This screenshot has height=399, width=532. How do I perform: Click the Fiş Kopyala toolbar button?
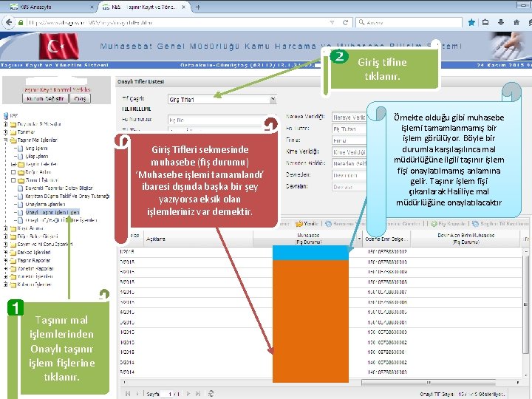click(x=449, y=224)
